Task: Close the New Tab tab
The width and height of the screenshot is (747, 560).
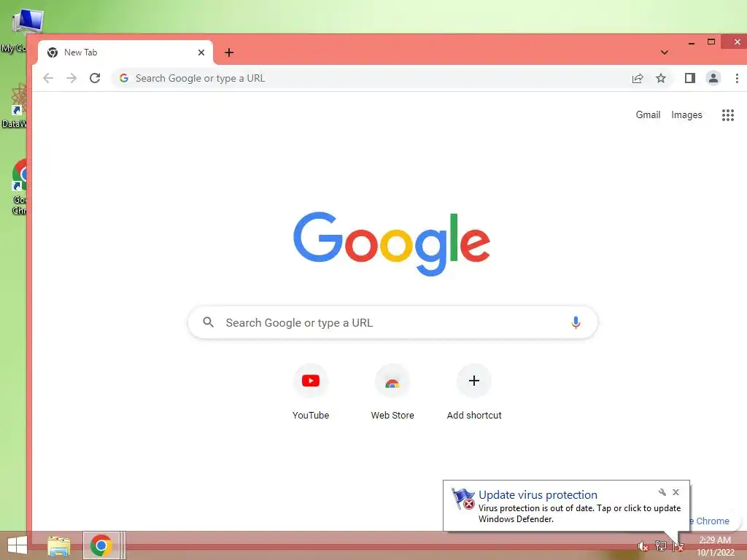Action: [x=201, y=52]
